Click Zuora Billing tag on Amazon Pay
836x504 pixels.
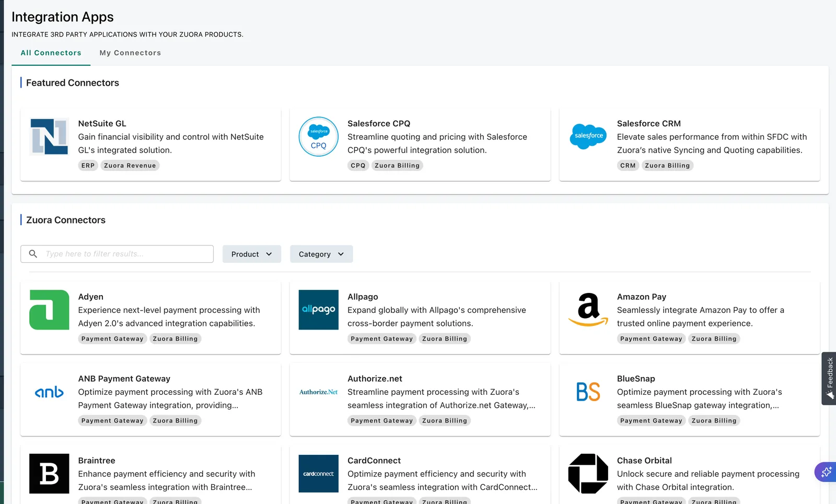(x=714, y=339)
